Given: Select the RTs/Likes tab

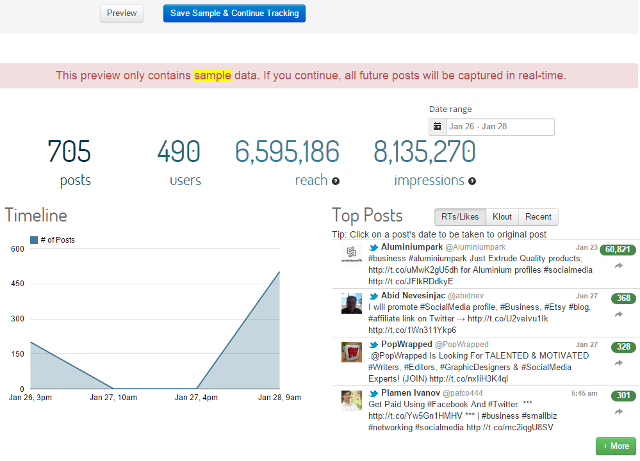Looking at the screenshot, I should click(460, 217).
